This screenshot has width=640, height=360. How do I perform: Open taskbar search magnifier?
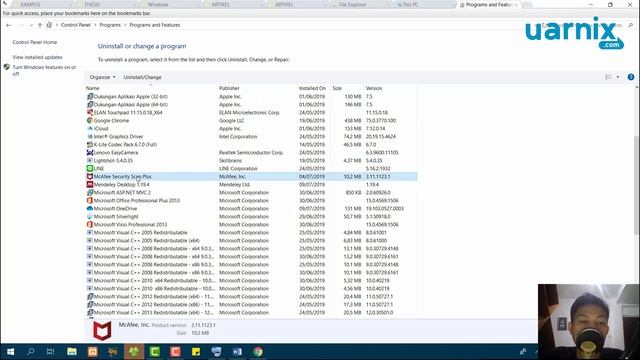click(30, 351)
